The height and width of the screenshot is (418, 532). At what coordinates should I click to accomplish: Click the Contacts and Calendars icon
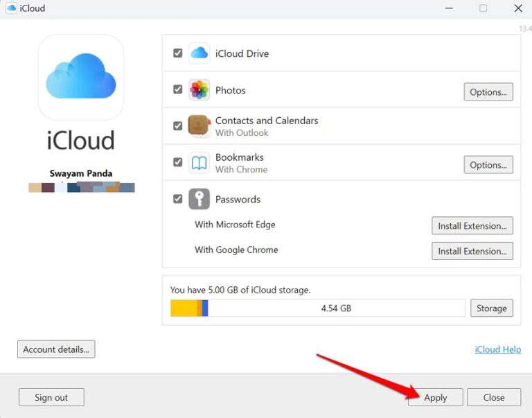pos(199,126)
